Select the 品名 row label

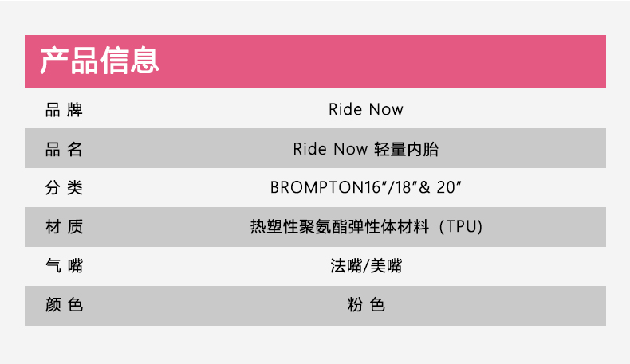click(64, 149)
